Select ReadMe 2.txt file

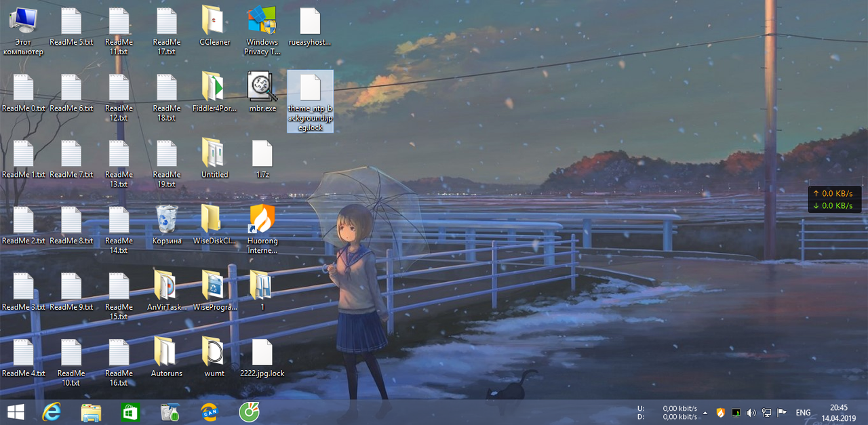pyautogui.click(x=24, y=226)
